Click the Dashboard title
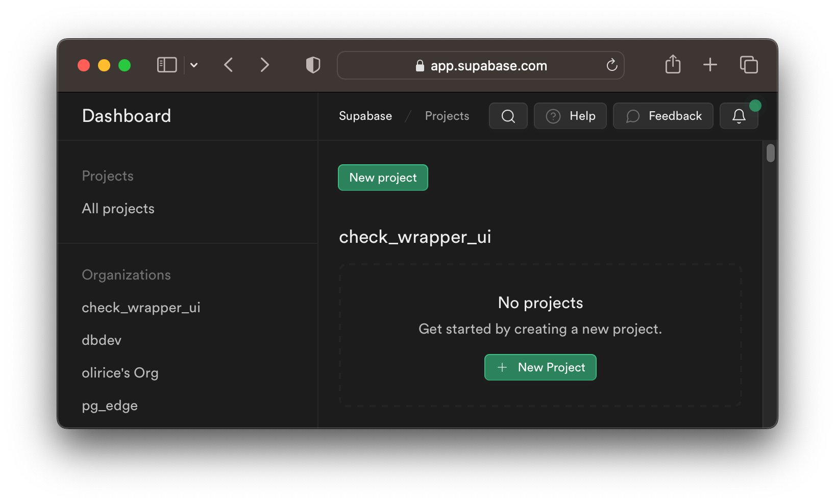 tap(127, 116)
